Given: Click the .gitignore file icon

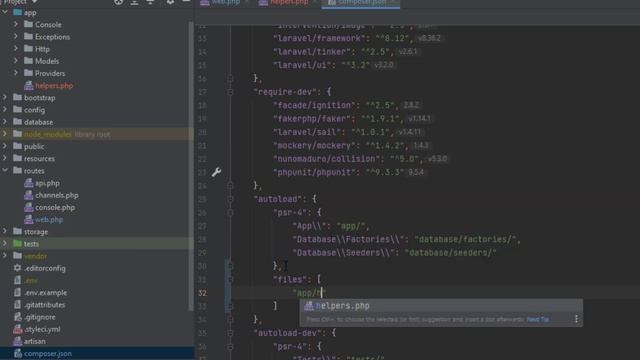Looking at the screenshot, I should click(17, 317).
